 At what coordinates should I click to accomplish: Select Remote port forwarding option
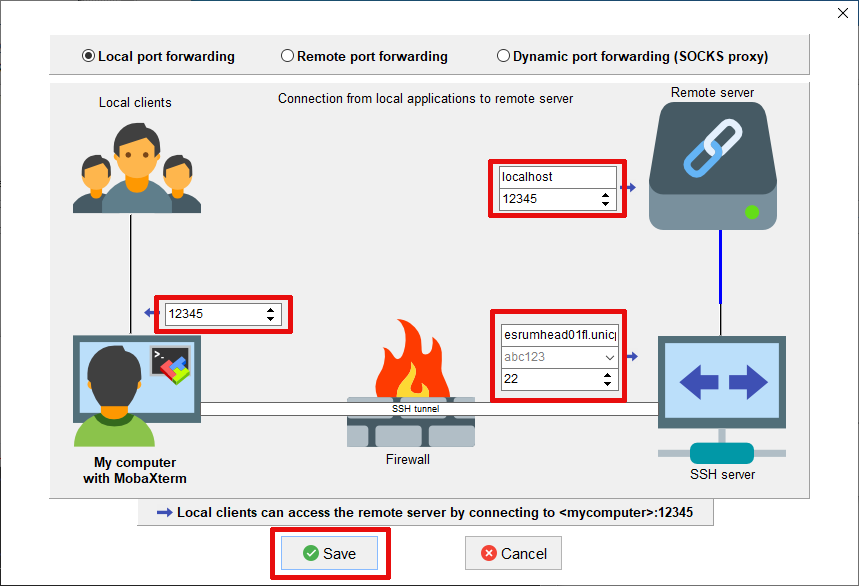click(288, 57)
